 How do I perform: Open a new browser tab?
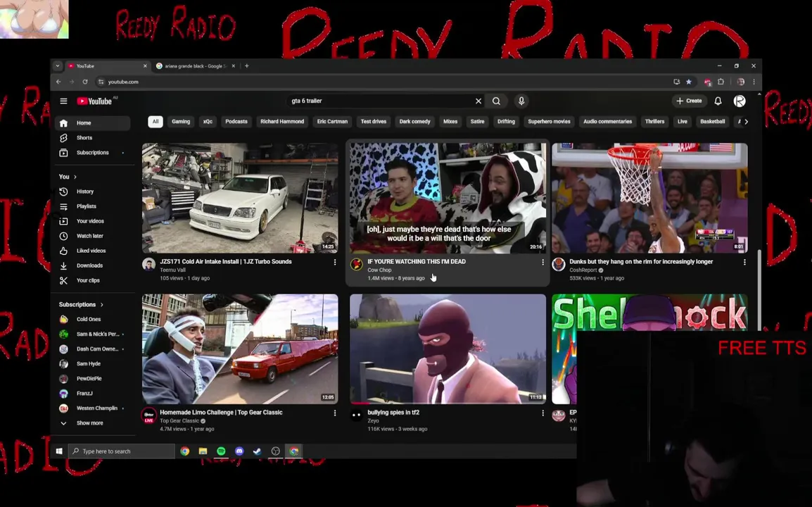[x=246, y=65]
